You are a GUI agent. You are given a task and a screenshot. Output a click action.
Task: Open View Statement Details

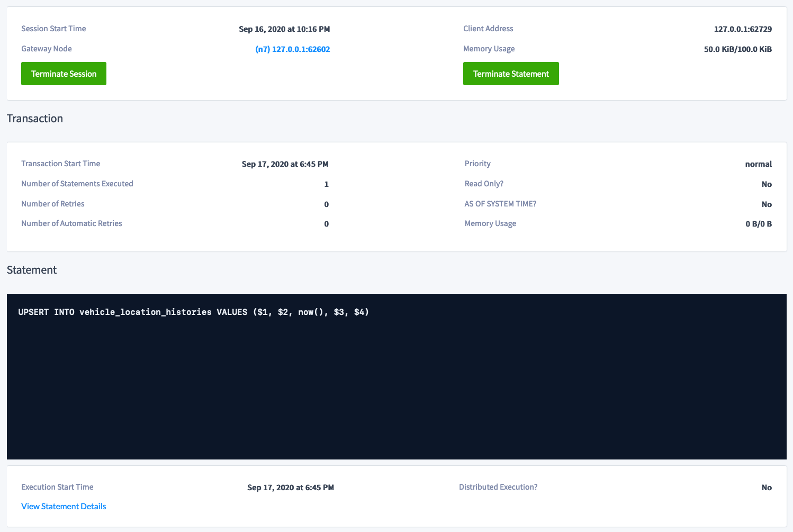[63, 506]
